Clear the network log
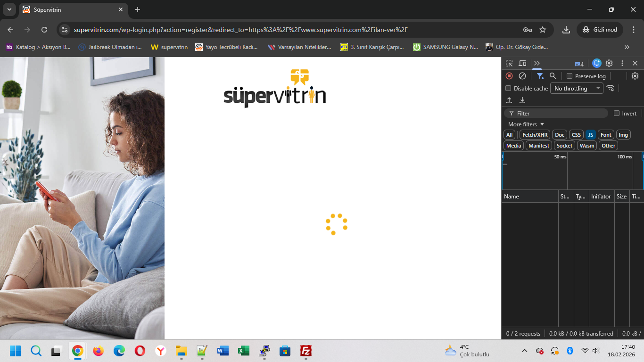644x362 pixels. 522,76
